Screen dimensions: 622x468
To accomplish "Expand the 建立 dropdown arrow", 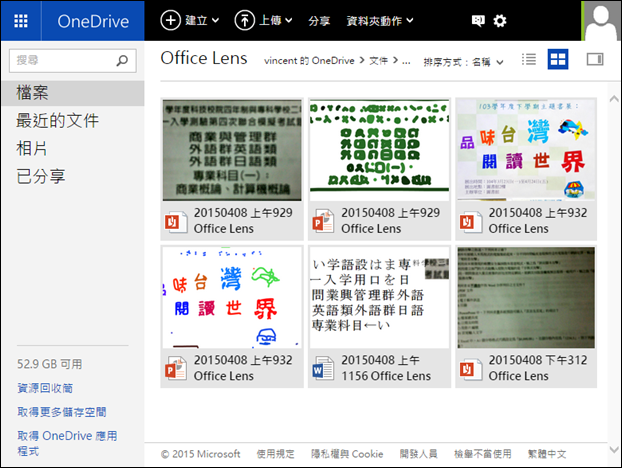I will point(215,20).
